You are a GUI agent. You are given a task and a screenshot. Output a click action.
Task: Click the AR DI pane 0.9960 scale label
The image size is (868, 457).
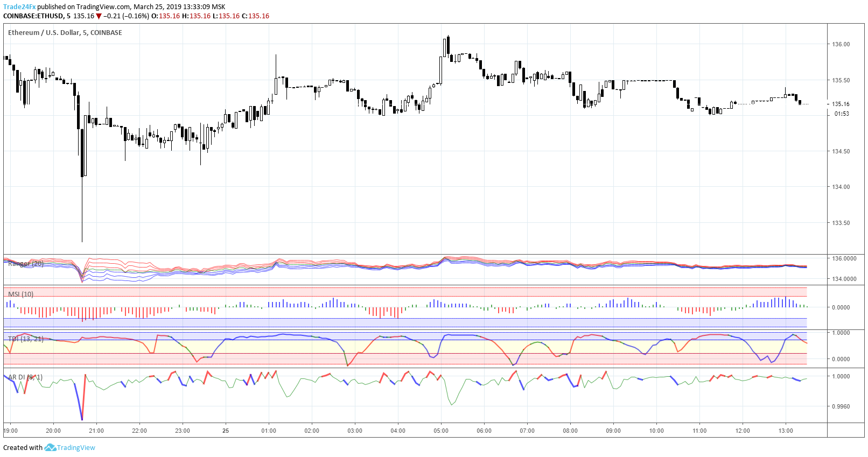pos(841,406)
